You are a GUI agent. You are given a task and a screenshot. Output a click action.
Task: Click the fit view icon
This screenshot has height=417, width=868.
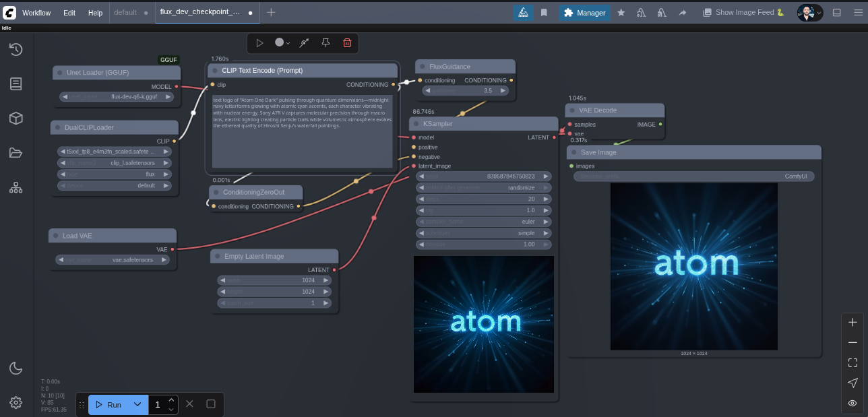pyautogui.click(x=852, y=363)
